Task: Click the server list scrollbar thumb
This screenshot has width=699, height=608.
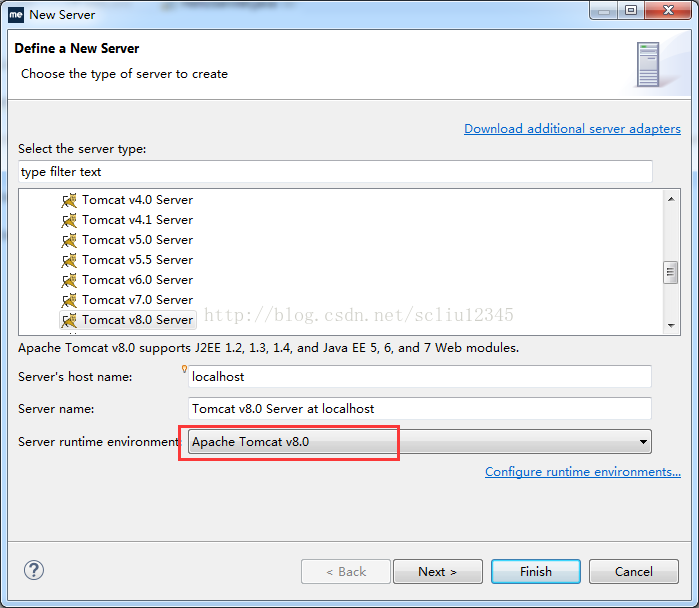Action: (x=670, y=272)
